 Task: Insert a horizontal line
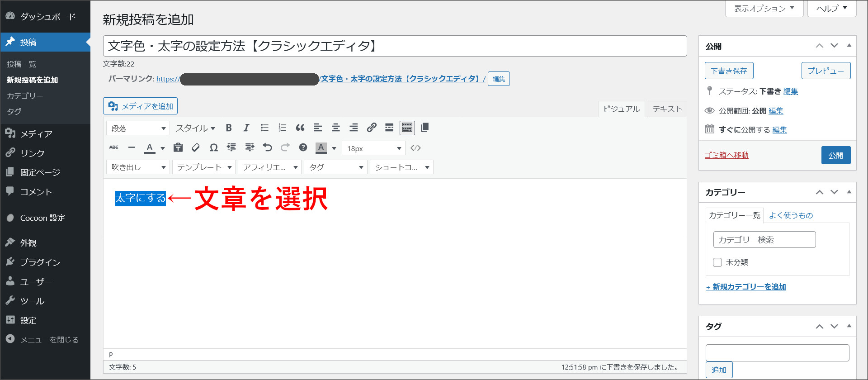[x=132, y=147]
